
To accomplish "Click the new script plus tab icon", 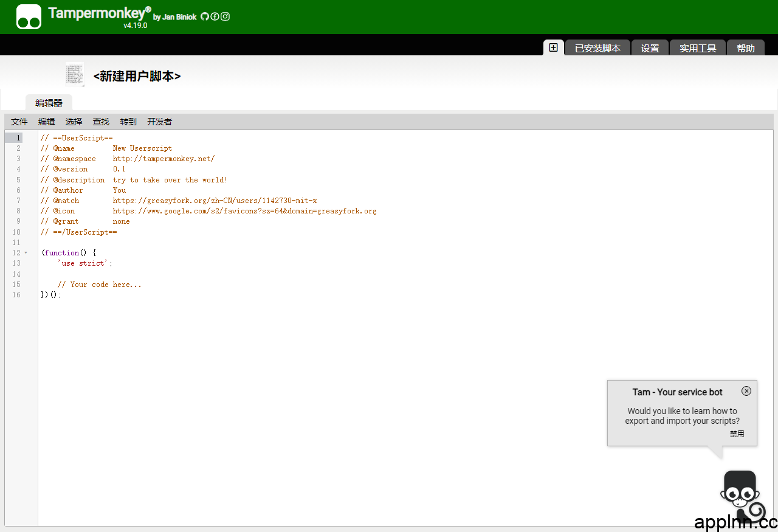I will tap(553, 47).
